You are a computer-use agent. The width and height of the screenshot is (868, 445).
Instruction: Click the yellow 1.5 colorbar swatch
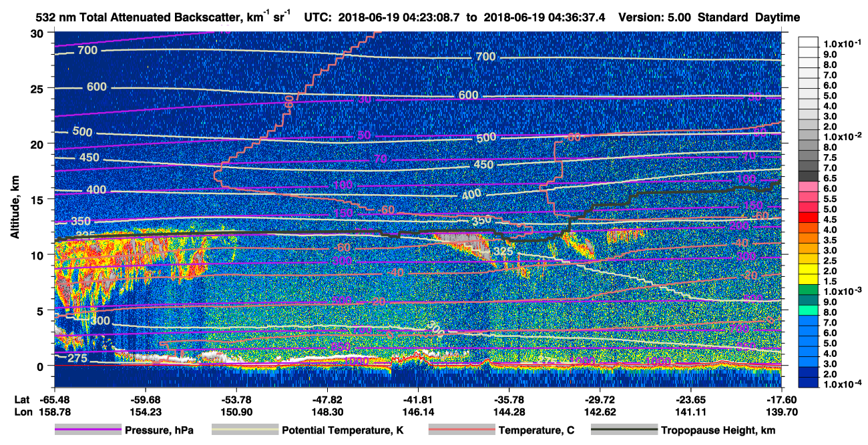pyautogui.click(x=809, y=281)
